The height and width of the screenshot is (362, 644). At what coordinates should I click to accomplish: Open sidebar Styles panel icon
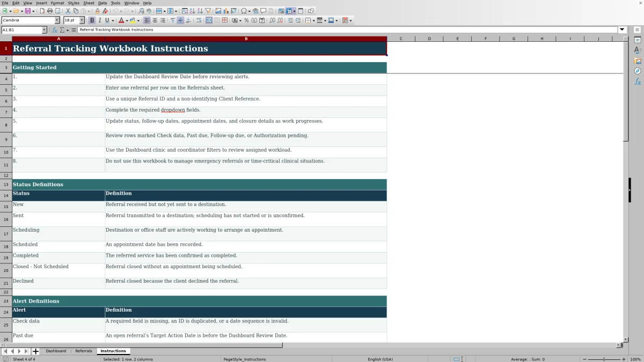638,50
